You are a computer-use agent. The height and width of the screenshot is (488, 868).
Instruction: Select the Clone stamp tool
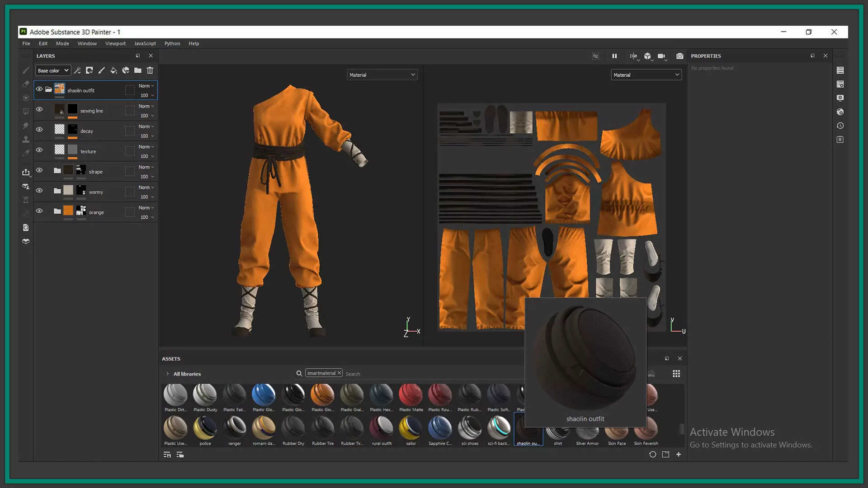[26, 140]
